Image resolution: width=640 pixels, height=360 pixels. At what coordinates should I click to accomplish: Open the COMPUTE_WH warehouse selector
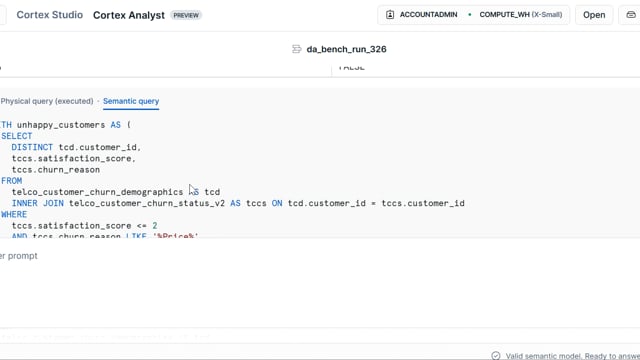[x=520, y=15]
